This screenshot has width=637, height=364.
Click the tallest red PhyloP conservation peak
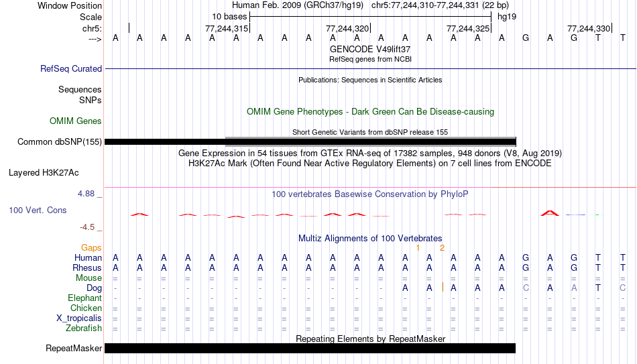550,213
